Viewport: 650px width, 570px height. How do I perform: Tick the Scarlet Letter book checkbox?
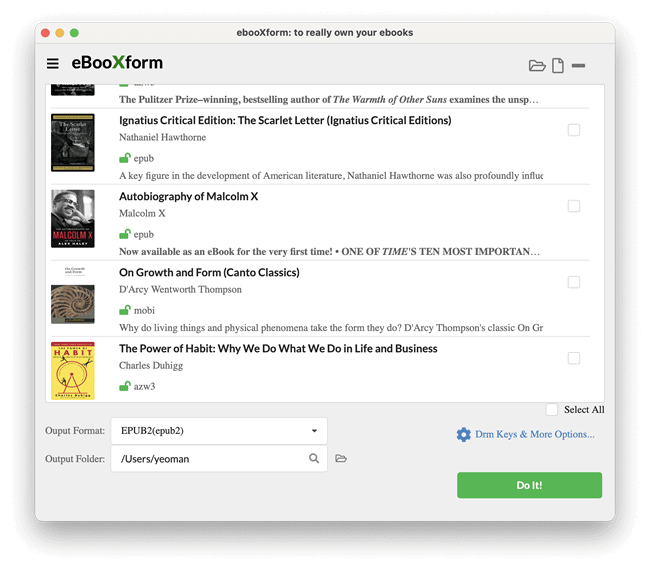[x=573, y=130]
